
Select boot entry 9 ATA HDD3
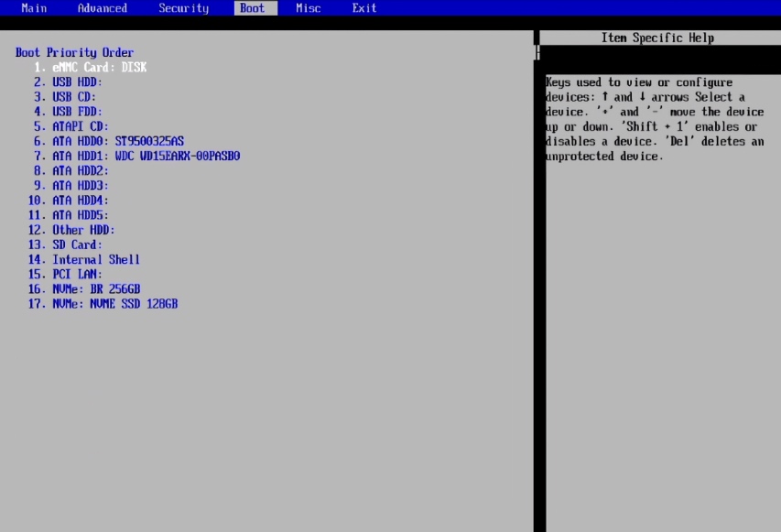71,186
